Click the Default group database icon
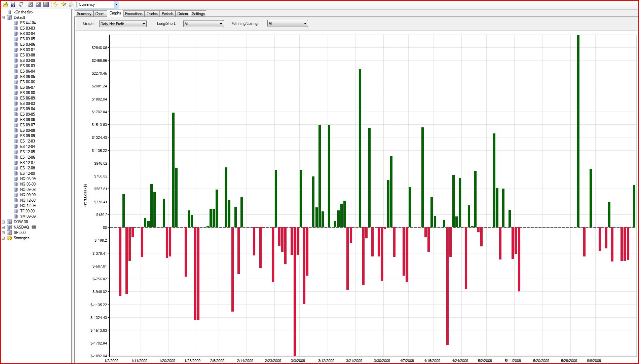 coord(9,17)
